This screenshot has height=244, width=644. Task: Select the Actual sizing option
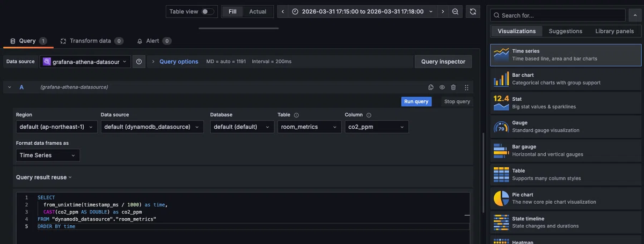coord(258,11)
